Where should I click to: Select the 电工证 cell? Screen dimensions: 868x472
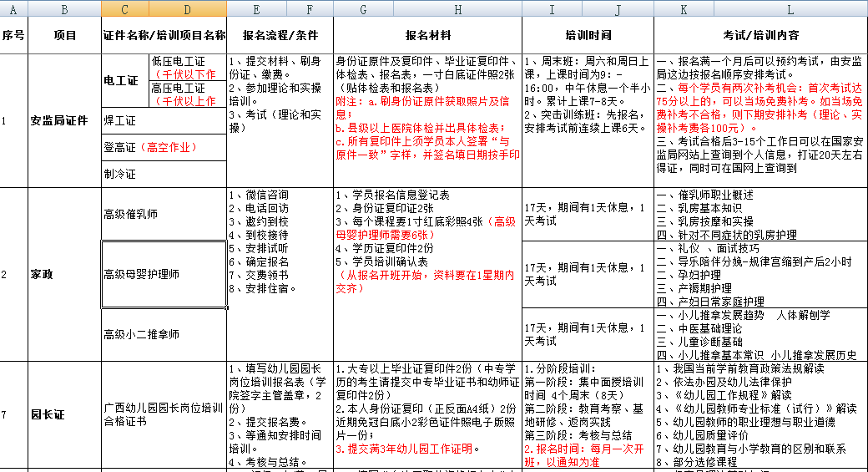[x=126, y=80]
